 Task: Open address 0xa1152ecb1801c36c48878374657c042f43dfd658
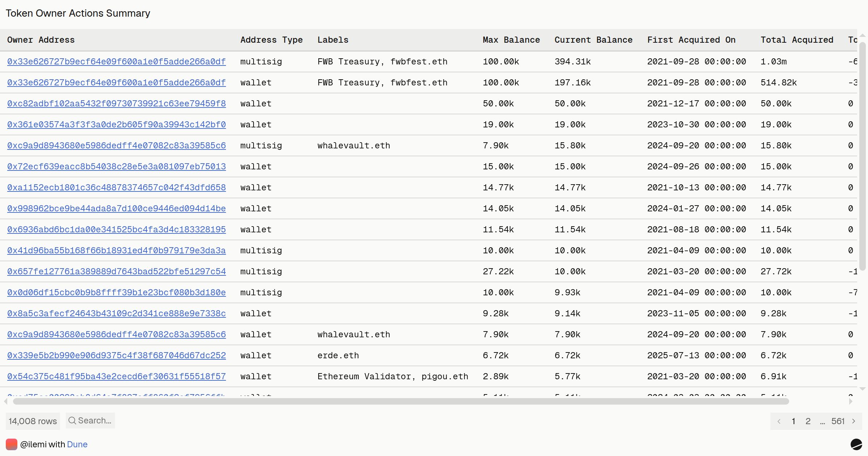(116, 187)
